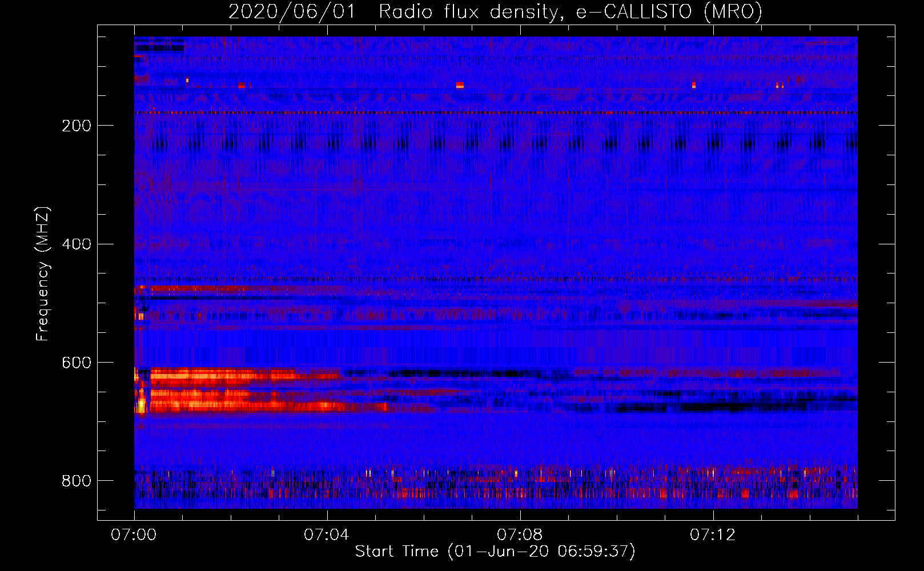Click the 07:08 time tick label
924x571 pixels.
(520, 535)
